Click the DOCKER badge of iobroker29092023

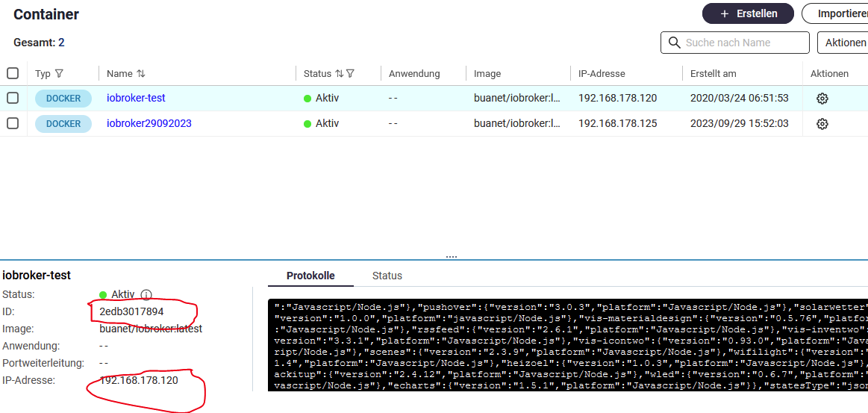pos(63,123)
